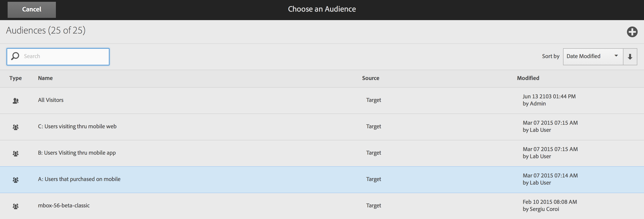Select the All Visitors audience
Viewport: 644px width, 219px height.
click(x=51, y=100)
